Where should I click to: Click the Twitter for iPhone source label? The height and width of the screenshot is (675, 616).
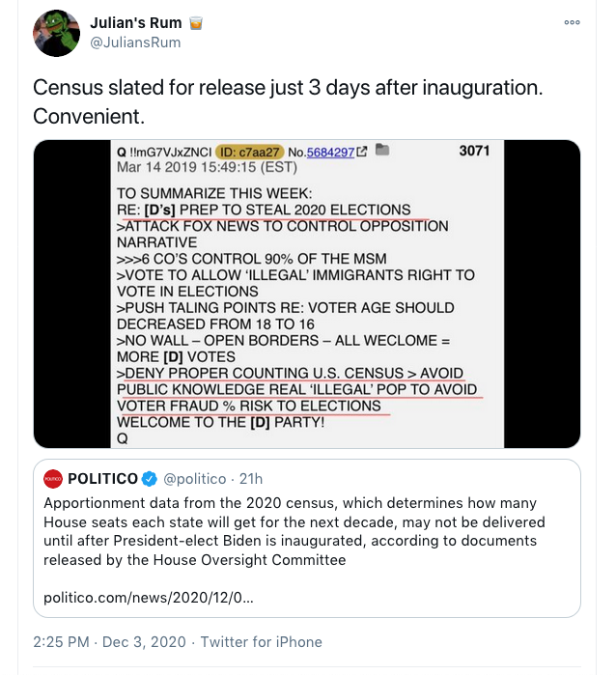(x=261, y=642)
